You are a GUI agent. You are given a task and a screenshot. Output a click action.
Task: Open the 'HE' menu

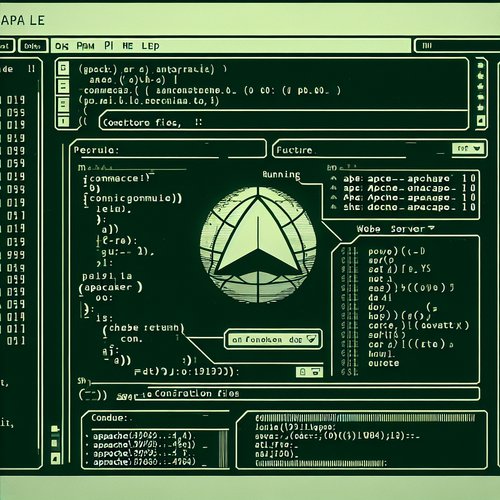[128, 46]
